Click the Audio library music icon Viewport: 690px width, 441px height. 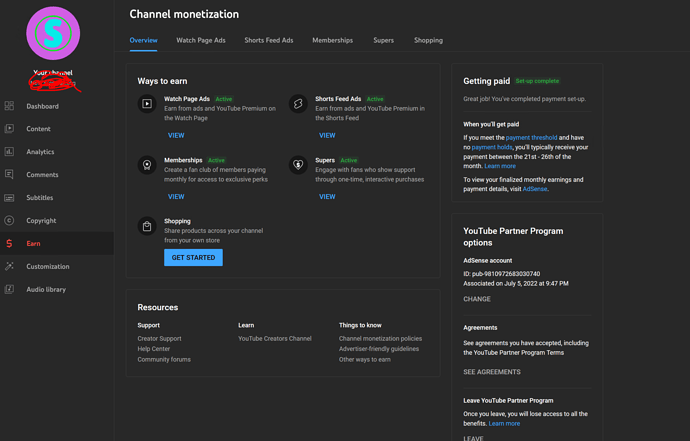pyautogui.click(x=9, y=289)
